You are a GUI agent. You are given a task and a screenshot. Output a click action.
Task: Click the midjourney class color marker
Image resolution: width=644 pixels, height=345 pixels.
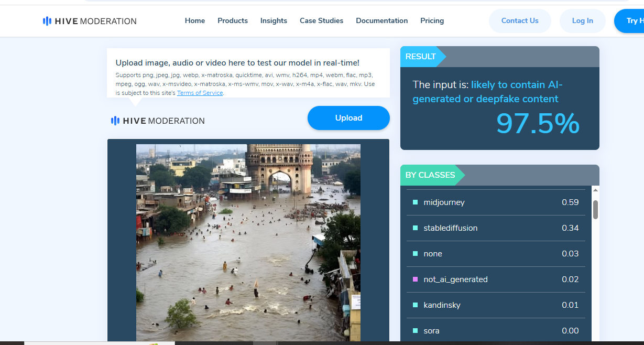pos(416,202)
